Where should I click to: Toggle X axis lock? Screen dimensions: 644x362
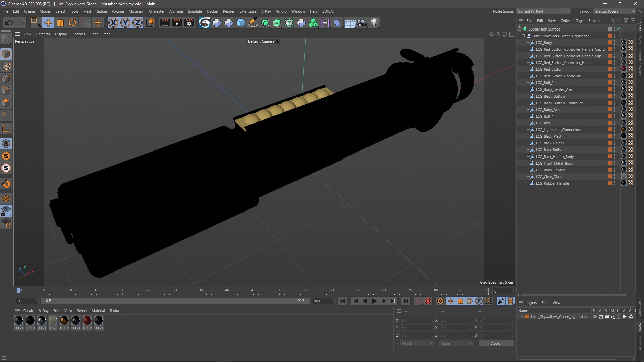pyautogui.click(x=113, y=23)
